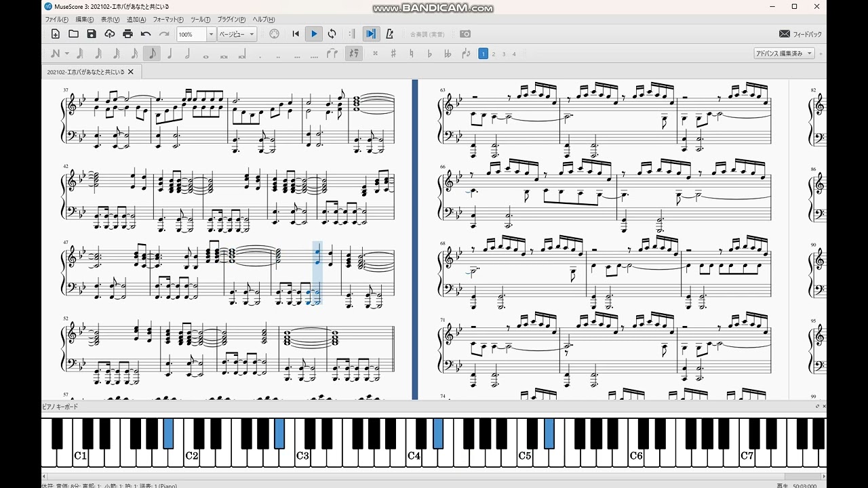Toggle concert pitch button
This screenshot has width=868, height=488.
pos(428,34)
